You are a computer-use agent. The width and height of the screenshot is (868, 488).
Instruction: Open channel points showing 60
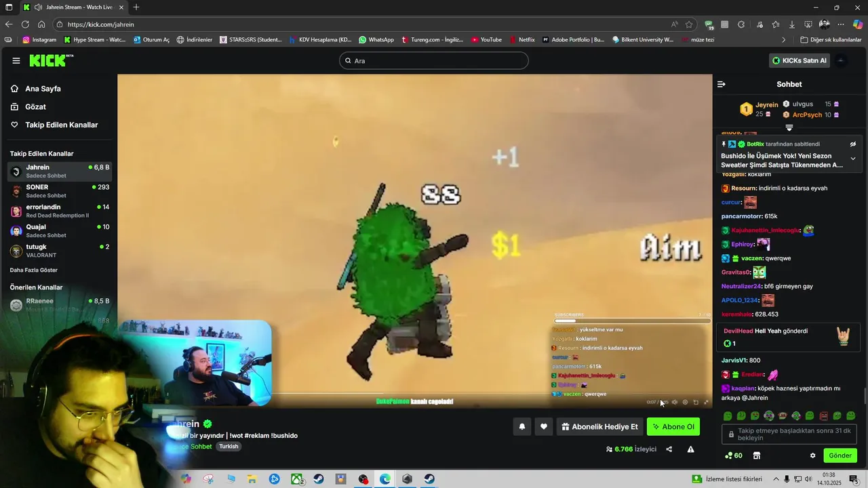click(x=734, y=455)
